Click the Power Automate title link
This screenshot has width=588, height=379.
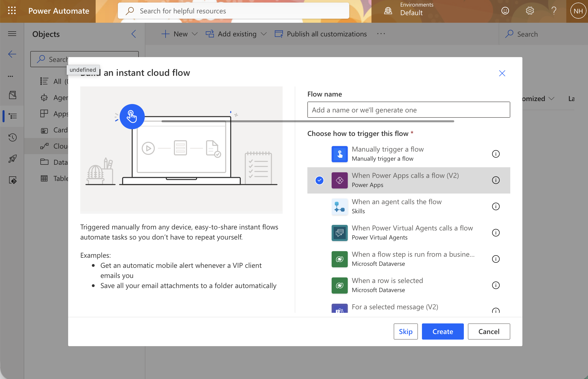[59, 11]
